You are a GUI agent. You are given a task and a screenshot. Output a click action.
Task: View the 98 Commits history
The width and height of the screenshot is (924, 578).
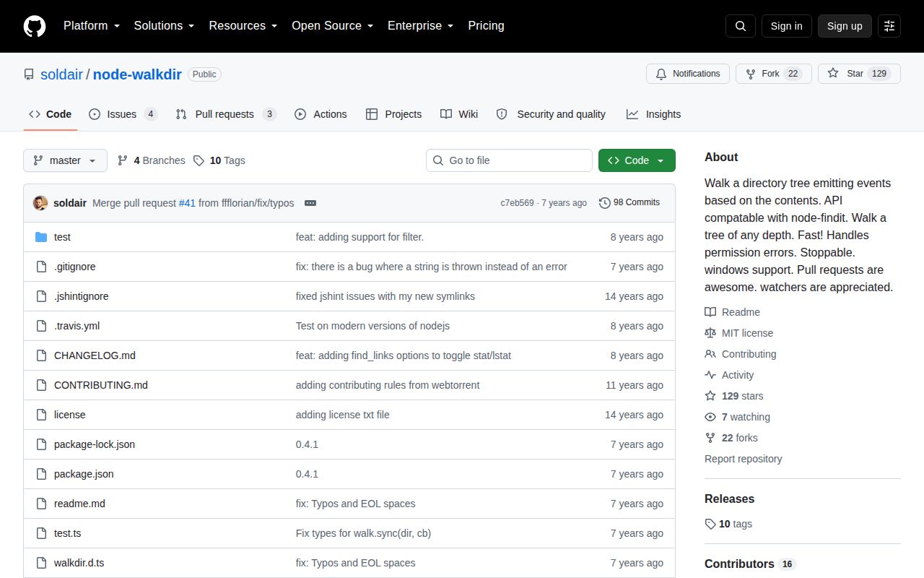[x=629, y=203]
